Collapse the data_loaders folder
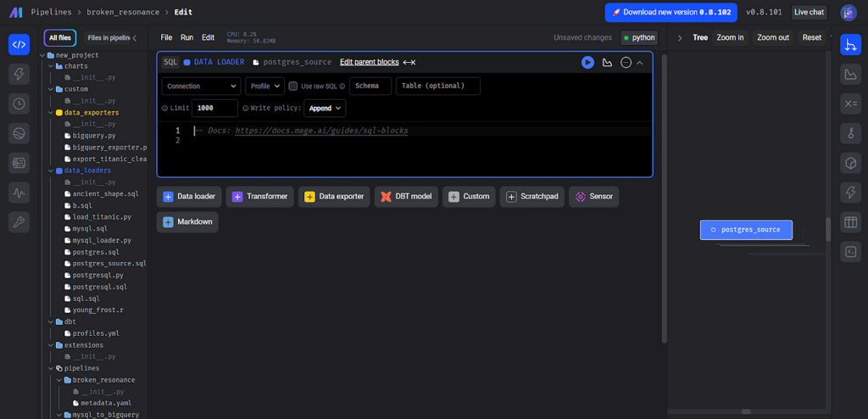The height and width of the screenshot is (419, 868). [50, 170]
